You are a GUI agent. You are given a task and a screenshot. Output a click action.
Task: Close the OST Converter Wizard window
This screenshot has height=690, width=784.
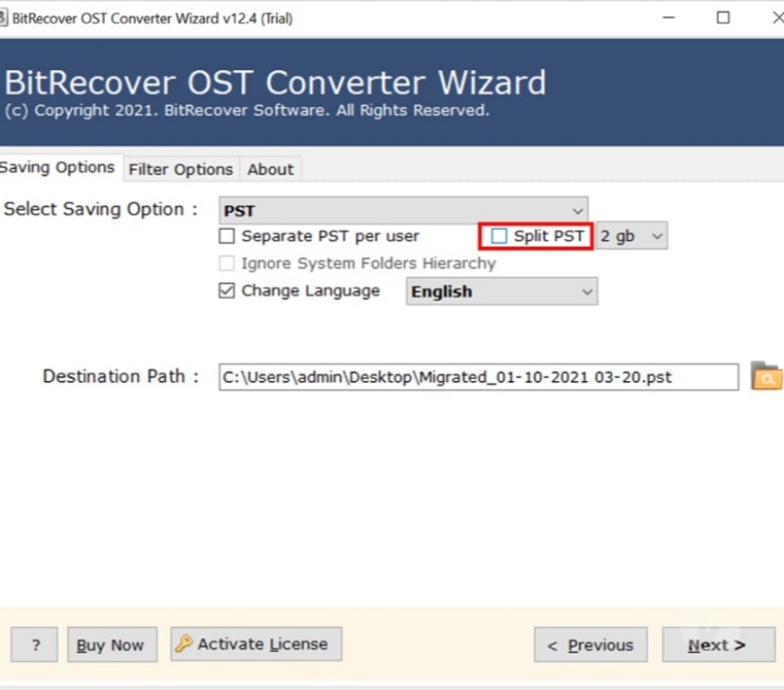tap(777, 18)
